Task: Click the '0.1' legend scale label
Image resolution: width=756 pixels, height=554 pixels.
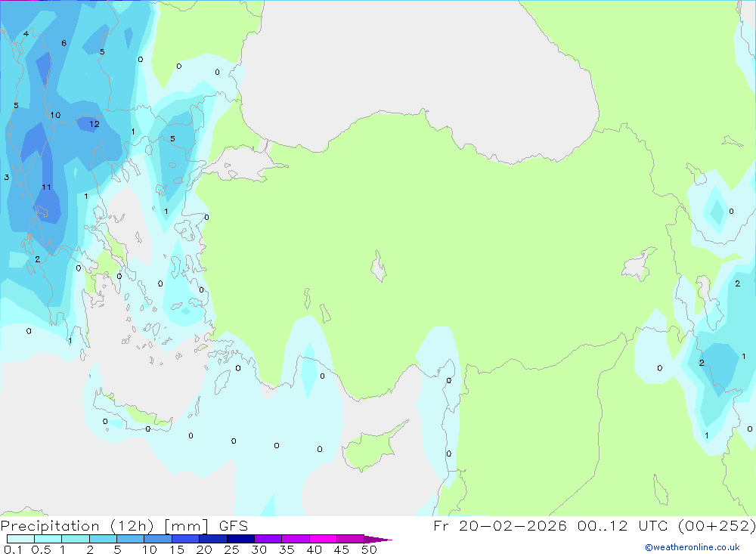Action: [13, 549]
